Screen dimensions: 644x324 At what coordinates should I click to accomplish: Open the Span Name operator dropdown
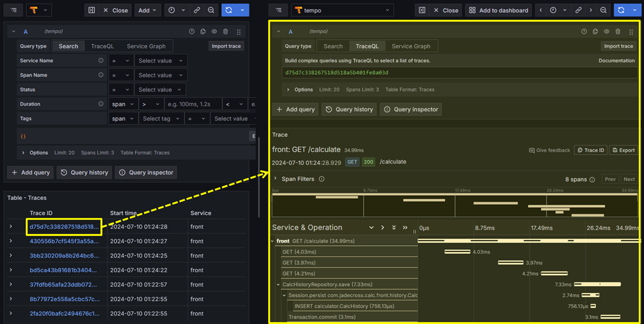point(121,75)
